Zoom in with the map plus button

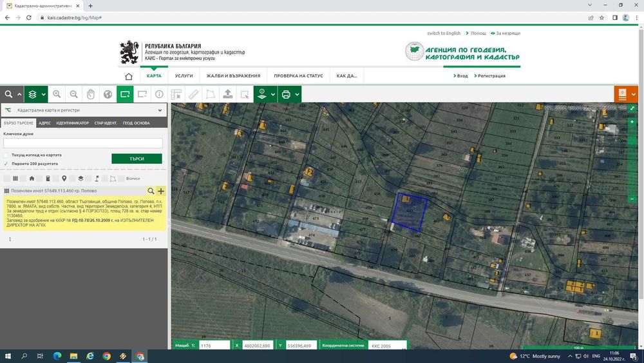click(x=632, y=122)
